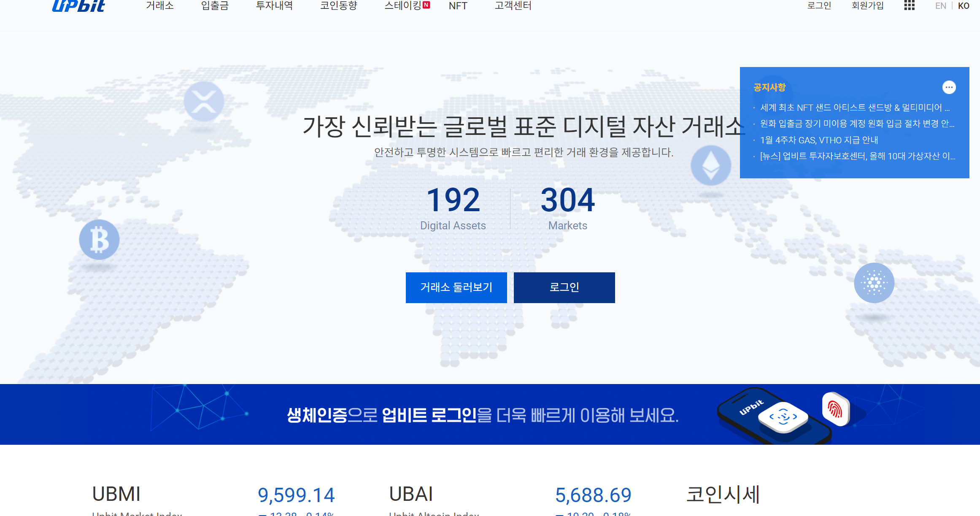Open the 스테이킹 menu

[x=403, y=5]
